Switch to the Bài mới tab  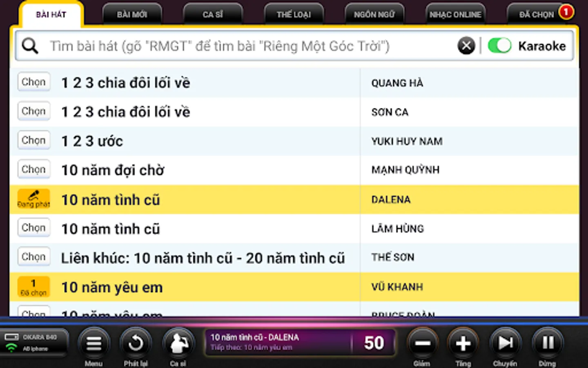pos(132,14)
